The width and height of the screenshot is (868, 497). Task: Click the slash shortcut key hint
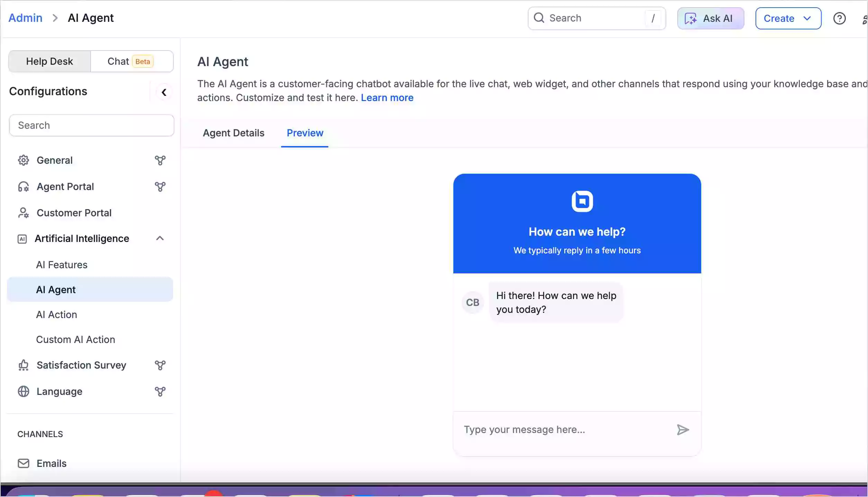coord(653,18)
